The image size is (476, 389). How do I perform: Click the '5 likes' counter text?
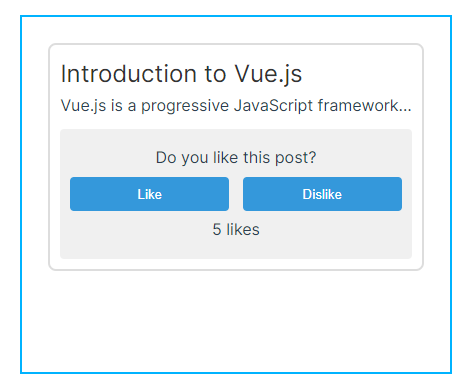(x=236, y=230)
